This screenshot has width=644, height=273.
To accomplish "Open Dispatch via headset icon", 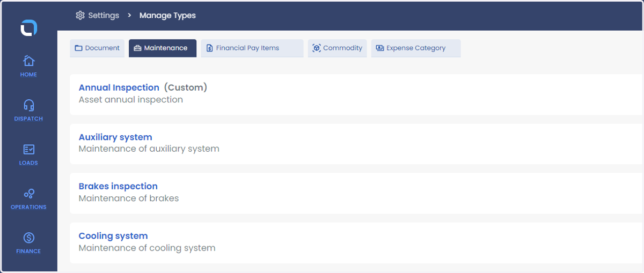I will (x=29, y=105).
